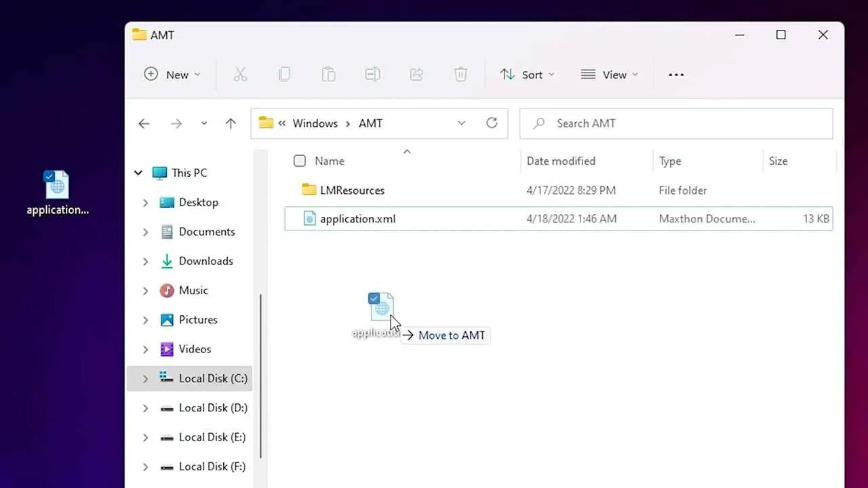Click the Maxthon Docume... type cell
This screenshot has height=488, width=868.
707,219
